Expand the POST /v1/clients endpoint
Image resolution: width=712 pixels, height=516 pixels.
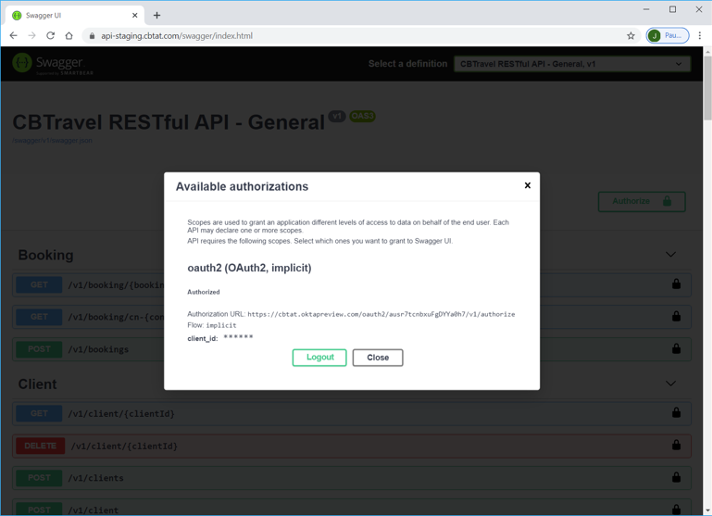click(x=352, y=478)
